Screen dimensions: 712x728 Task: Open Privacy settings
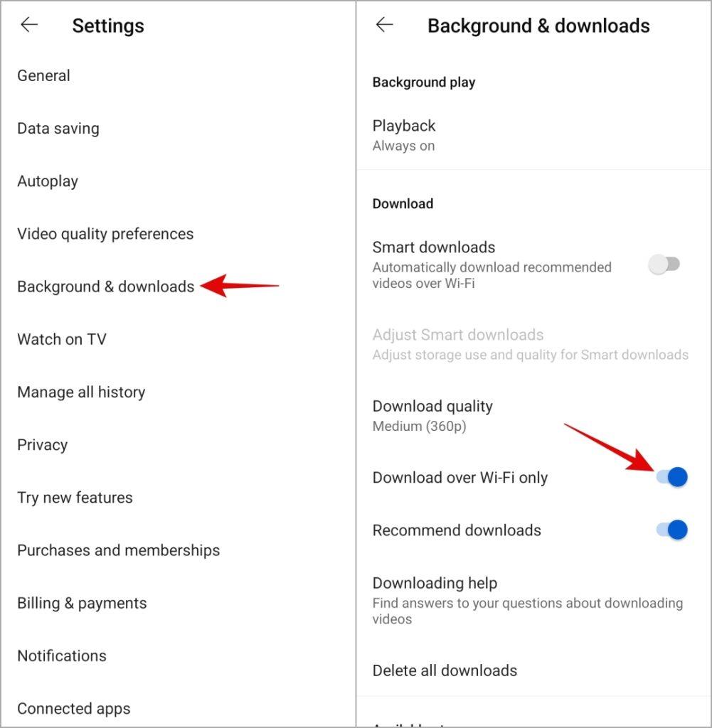[x=178, y=445]
